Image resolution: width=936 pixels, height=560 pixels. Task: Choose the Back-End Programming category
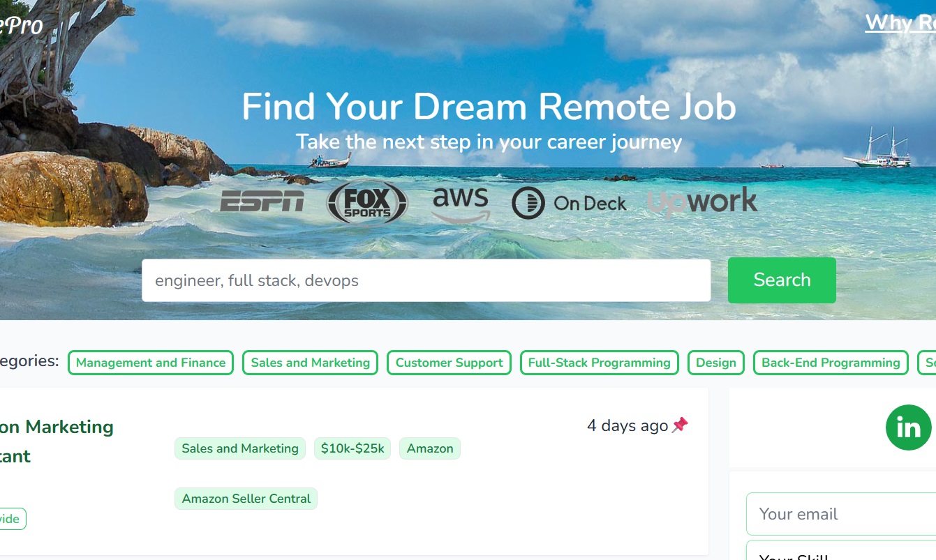[831, 363]
